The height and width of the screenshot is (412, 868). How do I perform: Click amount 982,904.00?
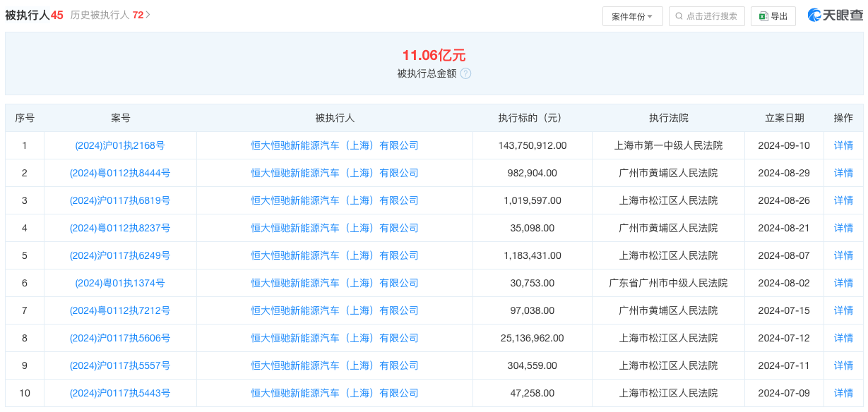533,173
